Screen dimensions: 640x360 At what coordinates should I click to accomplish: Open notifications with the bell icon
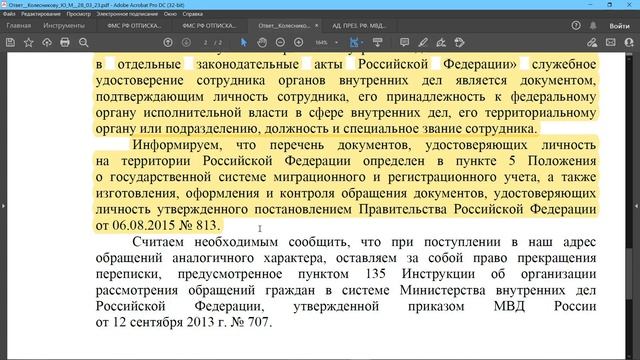click(593, 26)
